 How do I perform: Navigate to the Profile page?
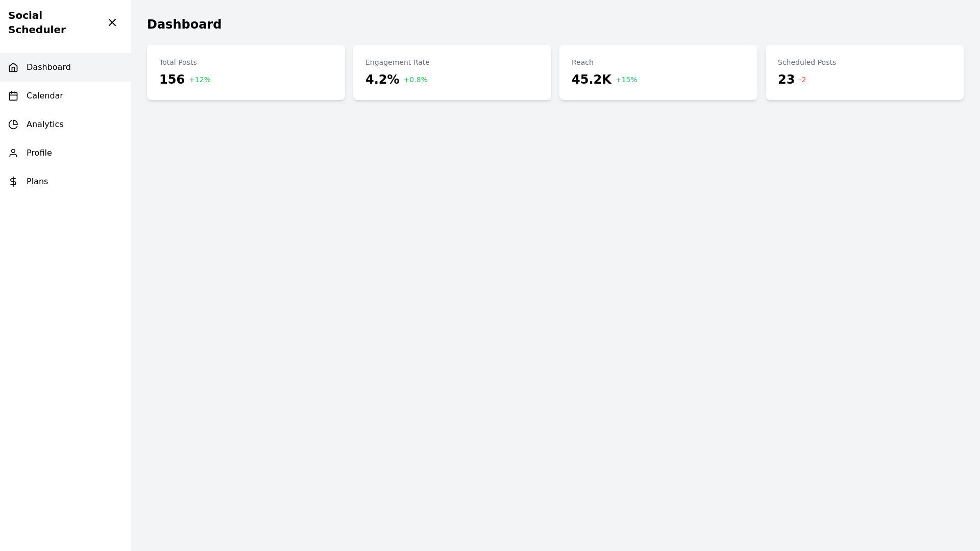tap(39, 153)
